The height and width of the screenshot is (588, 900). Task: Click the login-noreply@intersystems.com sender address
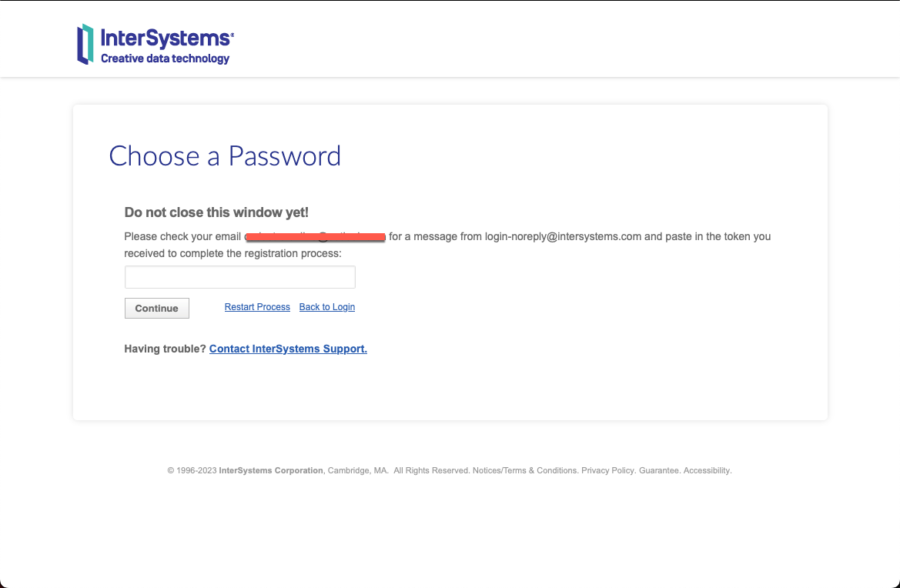(x=563, y=237)
